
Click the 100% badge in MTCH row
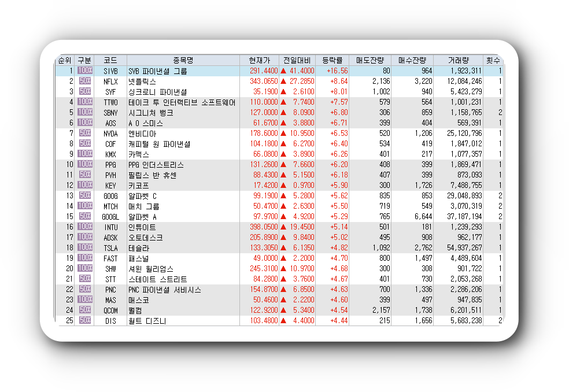[85, 206]
